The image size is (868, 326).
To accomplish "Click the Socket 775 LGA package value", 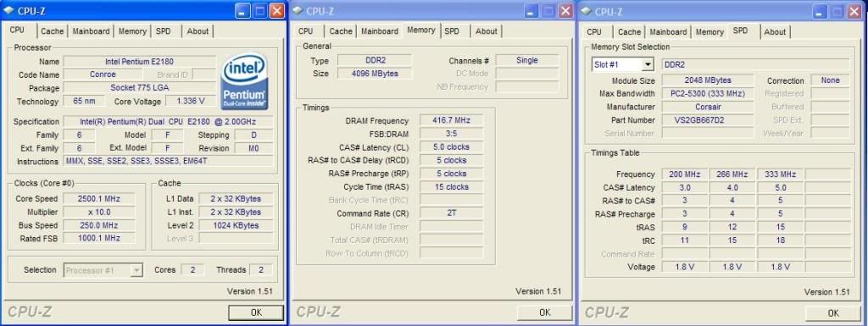I will pyautogui.click(x=139, y=88).
